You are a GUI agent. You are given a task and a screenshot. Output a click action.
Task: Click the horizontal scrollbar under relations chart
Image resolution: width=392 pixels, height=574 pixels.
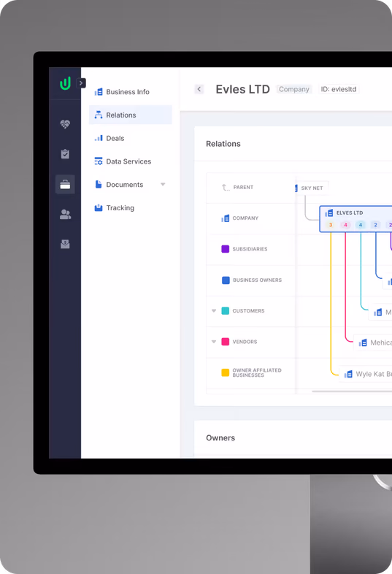click(x=352, y=391)
